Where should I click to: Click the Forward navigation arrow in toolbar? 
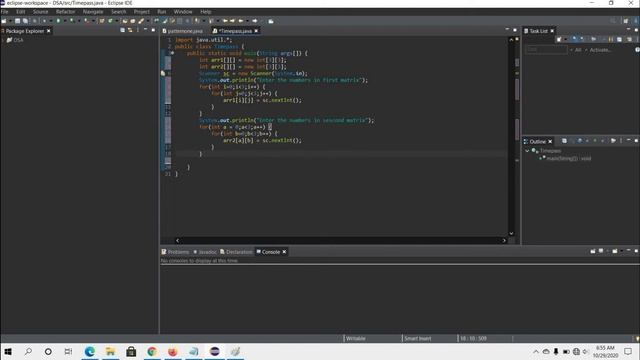[x=255, y=21]
